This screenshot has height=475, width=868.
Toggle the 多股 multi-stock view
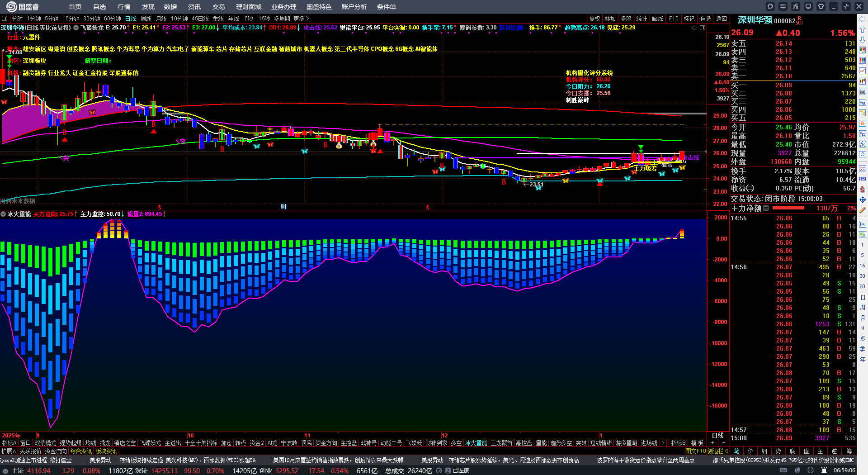tap(626, 19)
